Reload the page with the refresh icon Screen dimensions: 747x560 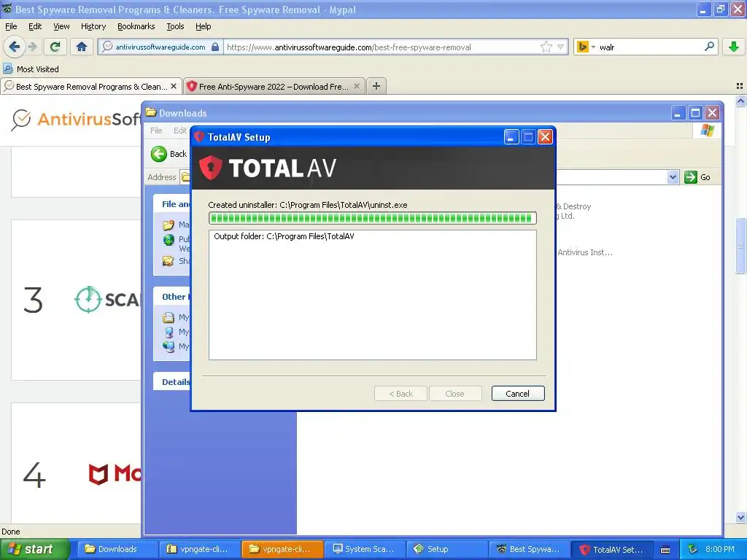(55, 47)
